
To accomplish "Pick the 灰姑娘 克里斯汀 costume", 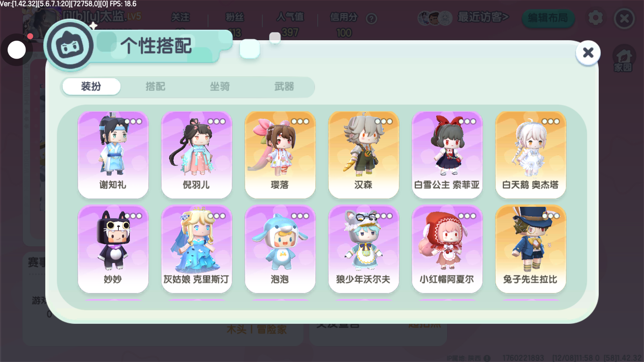I will (197, 249).
